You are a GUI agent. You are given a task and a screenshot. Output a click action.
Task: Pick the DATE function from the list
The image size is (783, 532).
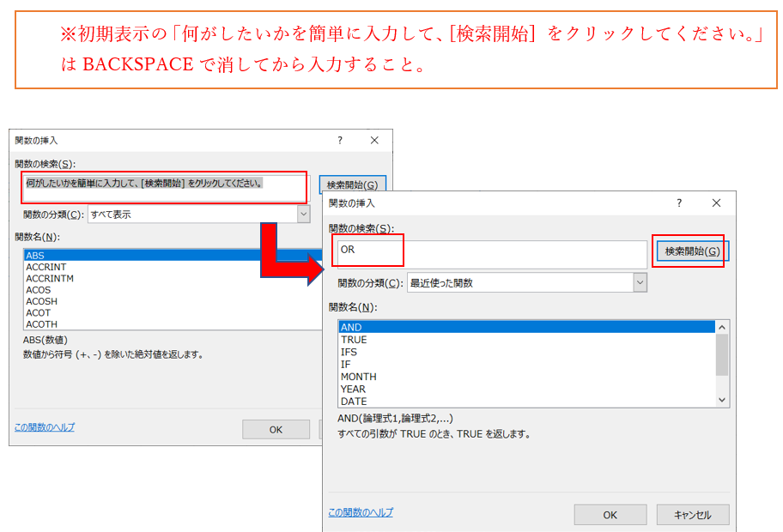pos(353,401)
